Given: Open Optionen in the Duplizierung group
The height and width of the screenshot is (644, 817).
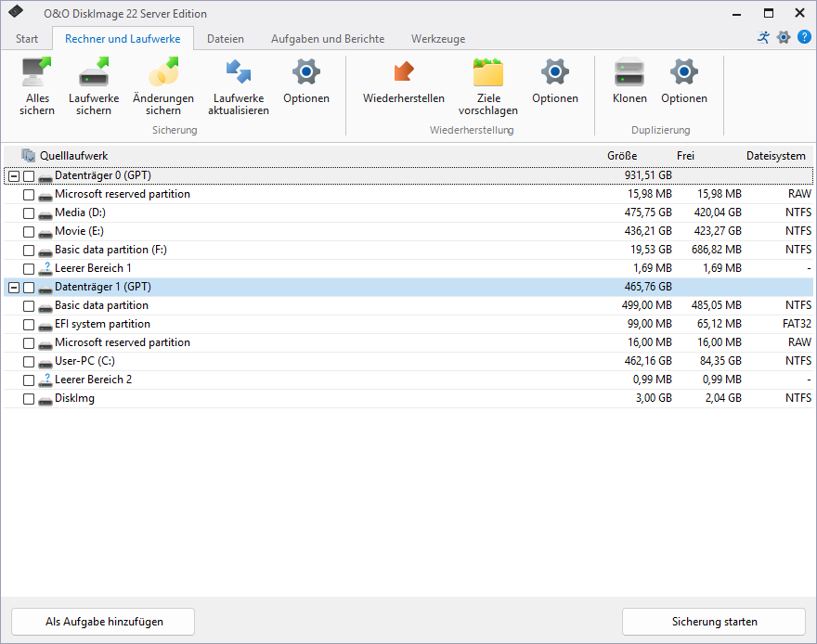Looking at the screenshot, I should (684, 74).
